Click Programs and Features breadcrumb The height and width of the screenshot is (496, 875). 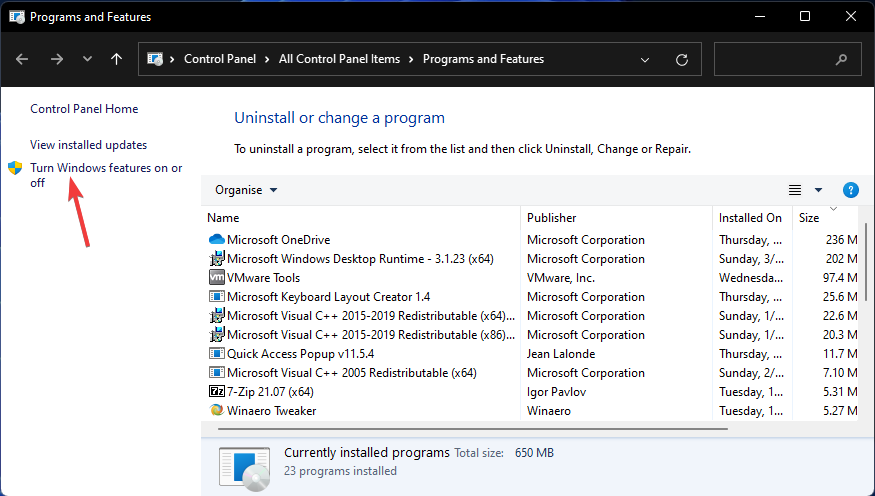click(483, 59)
